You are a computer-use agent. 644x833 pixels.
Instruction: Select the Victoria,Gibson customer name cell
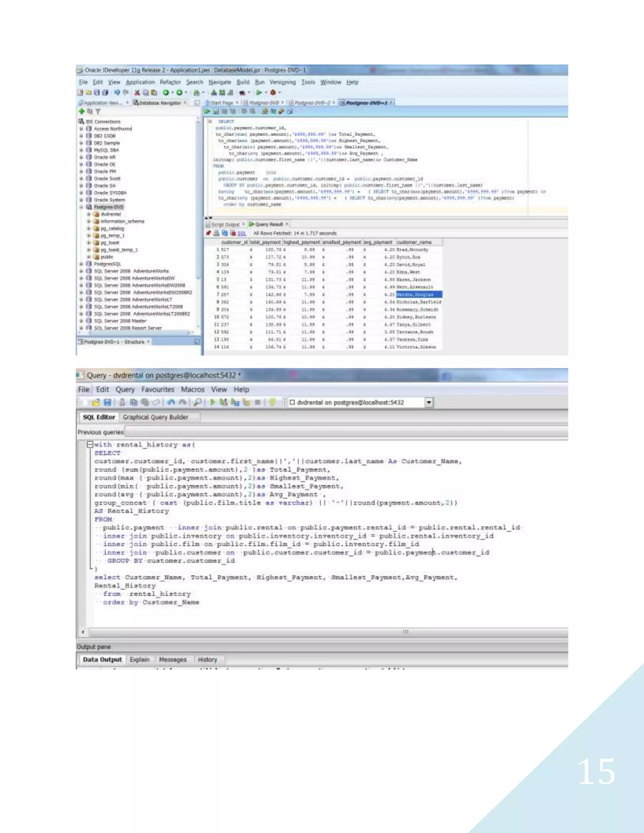(x=419, y=347)
